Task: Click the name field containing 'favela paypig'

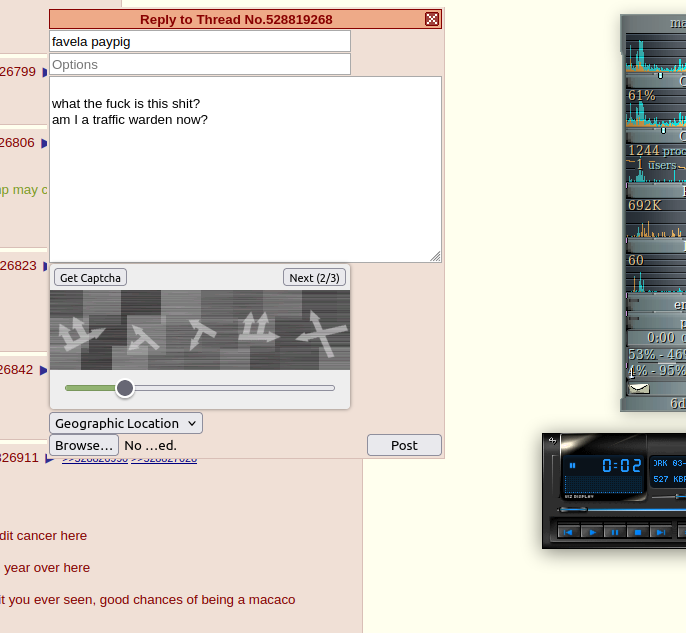Action: (200, 42)
